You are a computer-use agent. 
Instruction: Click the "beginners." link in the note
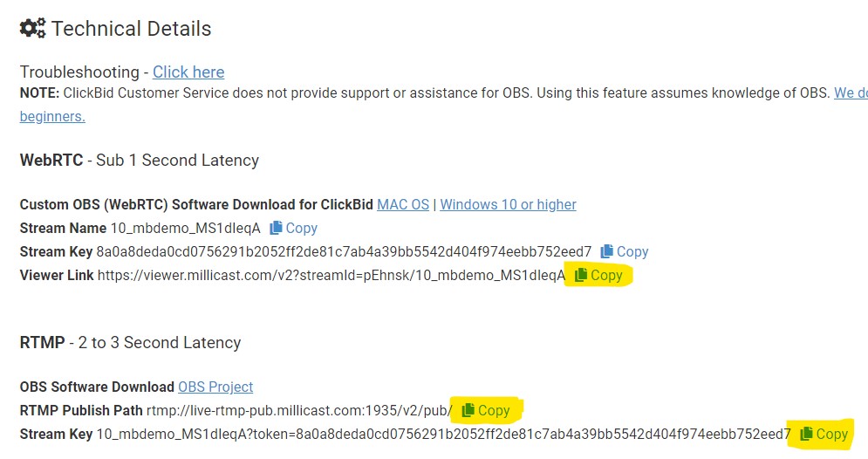click(x=52, y=116)
